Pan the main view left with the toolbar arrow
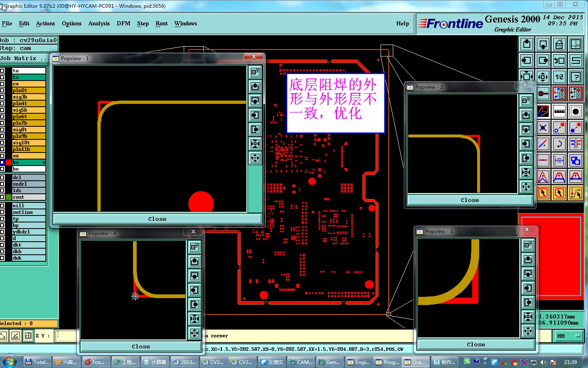This screenshot has height=368, width=588. tap(527, 61)
